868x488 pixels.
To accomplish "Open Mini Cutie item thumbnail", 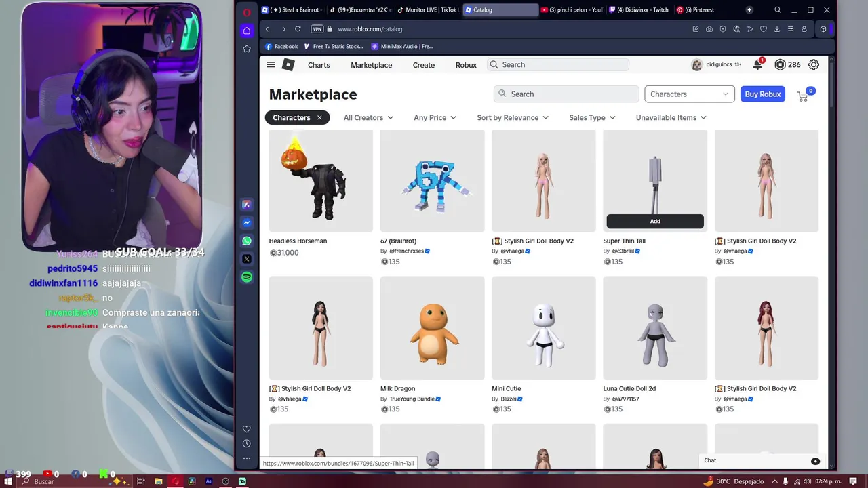I will pyautogui.click(x=543, y=328).
